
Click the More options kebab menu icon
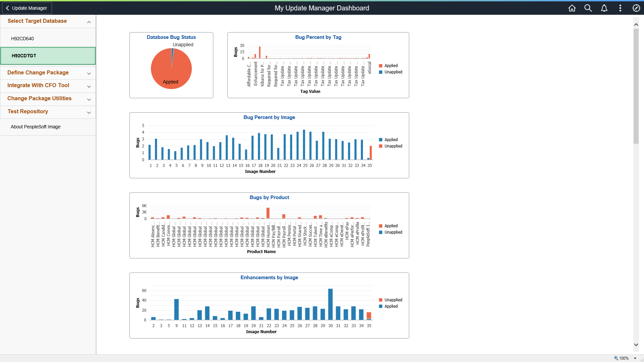pyautogui.click(x=620, y=7)
